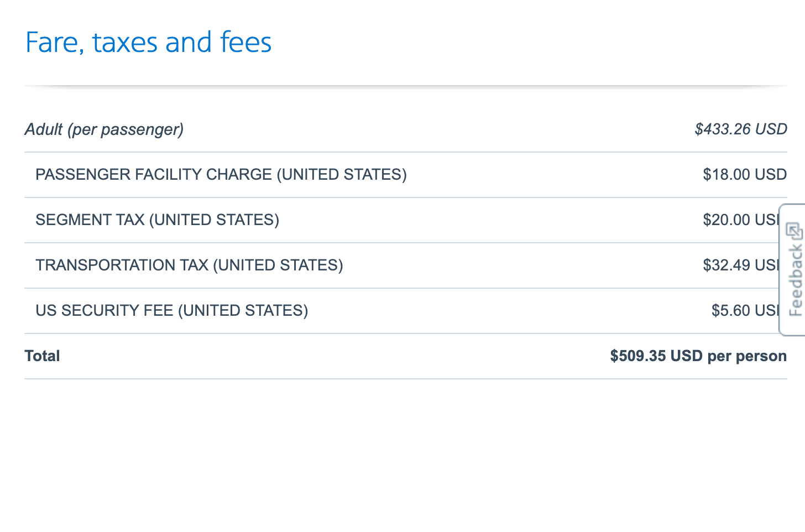Click the "Fare, taxes and fees" heading
Screen dimensions: 805x532
pyautogui.click(x=148, y=43)
